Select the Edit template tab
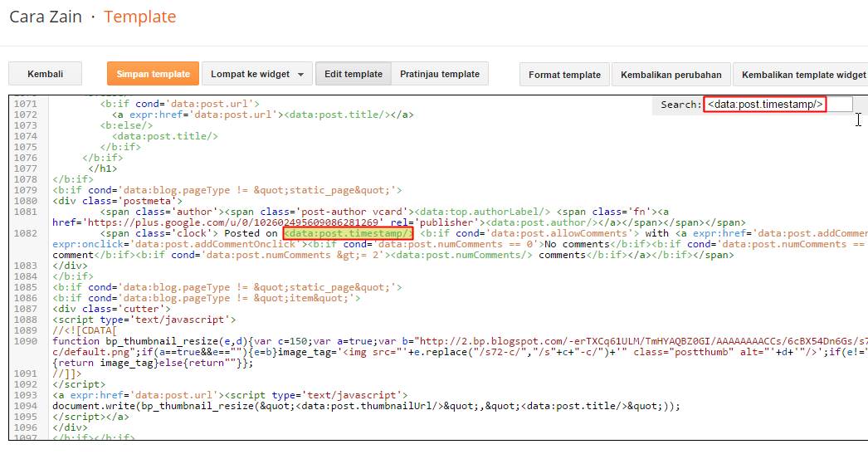This screenshot has width=868, height=454. click(x=354, y=74)
